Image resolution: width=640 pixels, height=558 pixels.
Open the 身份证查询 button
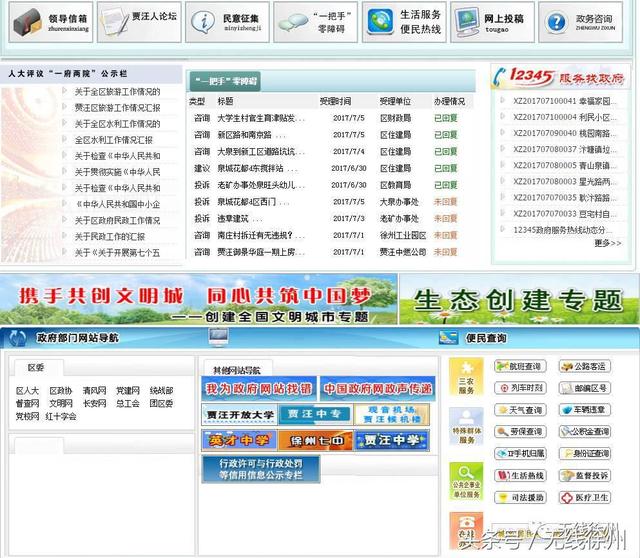(585, 453)
